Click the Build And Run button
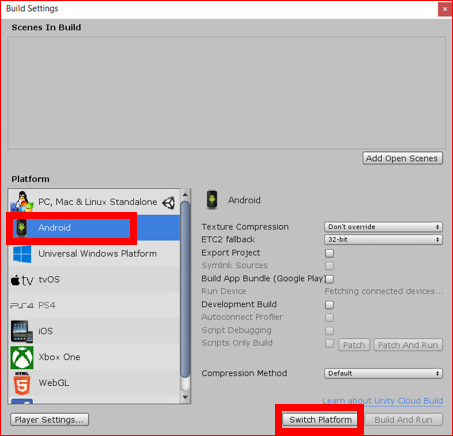 point(404,420)
